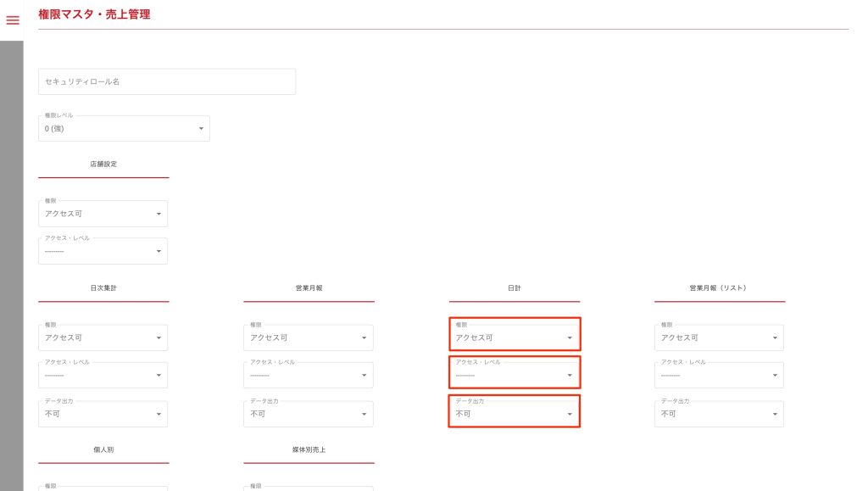
Task: Expand 店舗設定 アクセス・レベル dropdown
Action: (x=103, y=252)
